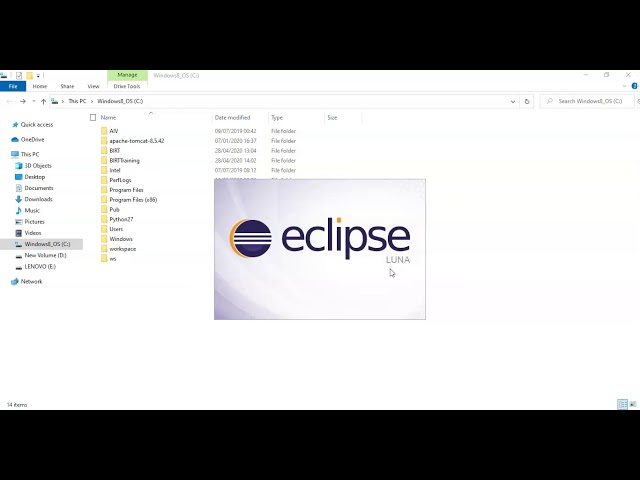Click the Python27 folder icon
This screenshot has height=480, width=640.
(x=104, y=219)
